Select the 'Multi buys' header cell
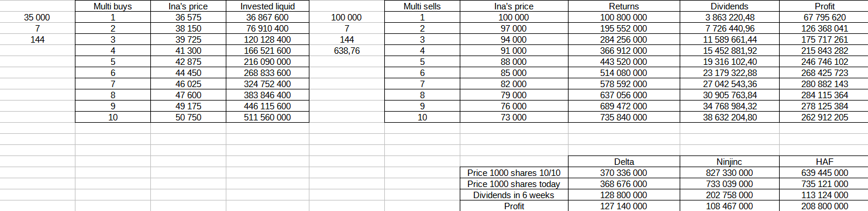The height and width of the screenshot is (211, 868). coord(112,6)
